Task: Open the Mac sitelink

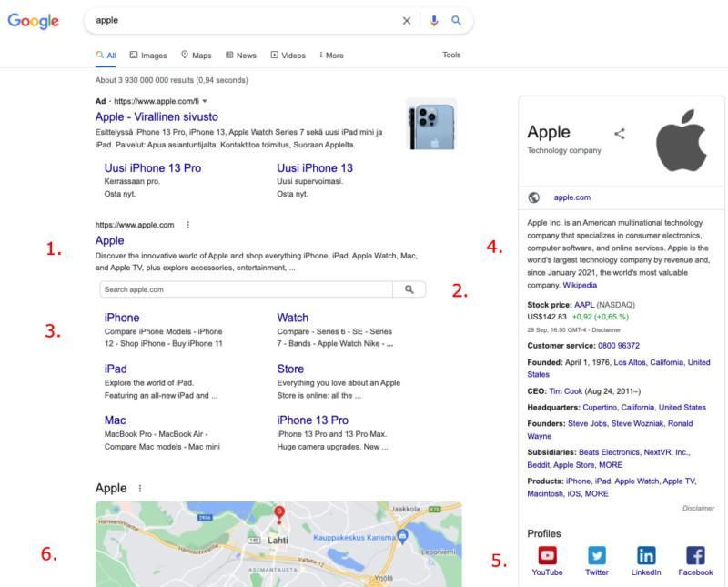Action: click(x=116, y=420)
